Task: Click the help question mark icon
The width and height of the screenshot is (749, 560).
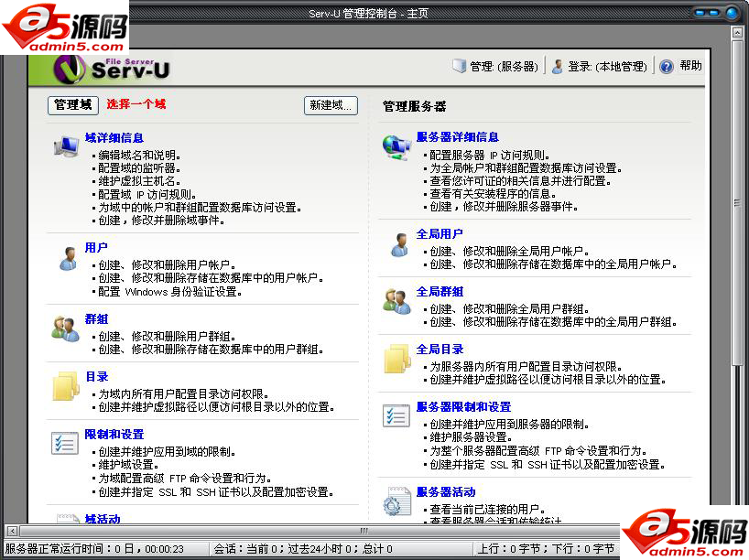Action: 667,67
